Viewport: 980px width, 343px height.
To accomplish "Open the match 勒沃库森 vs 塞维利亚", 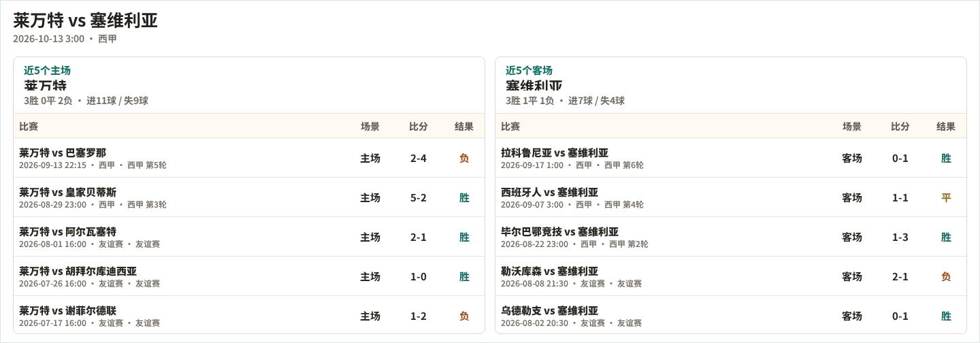I will click(x=549, y=271).
